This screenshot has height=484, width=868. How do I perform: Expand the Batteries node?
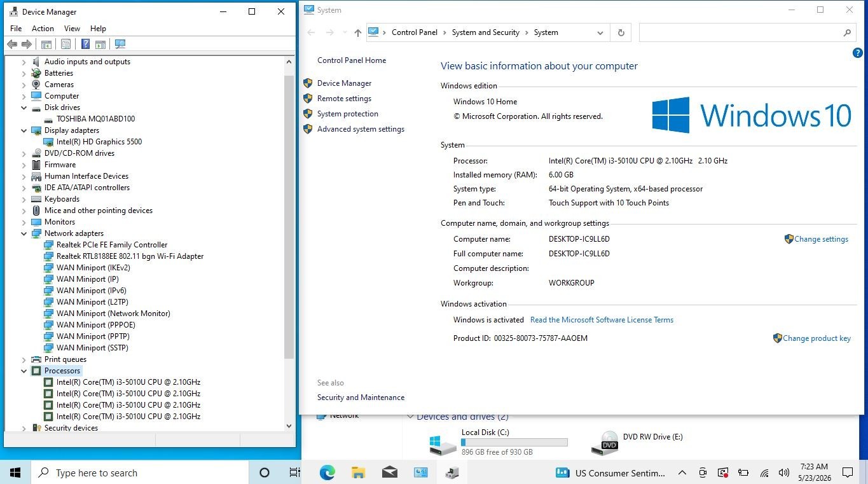[x=24, y=73]
